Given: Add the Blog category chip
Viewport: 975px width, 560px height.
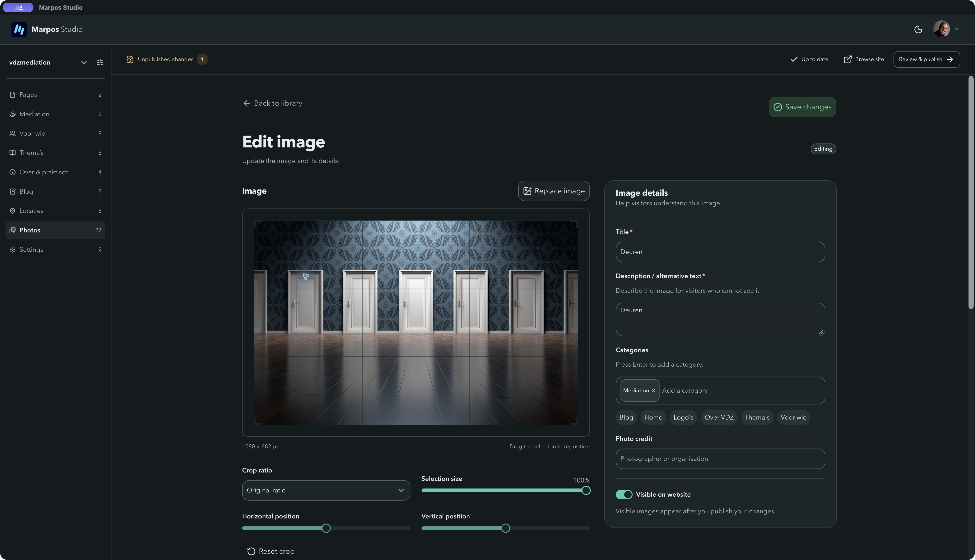Looking at the screenshot, I should pos(626,417).
